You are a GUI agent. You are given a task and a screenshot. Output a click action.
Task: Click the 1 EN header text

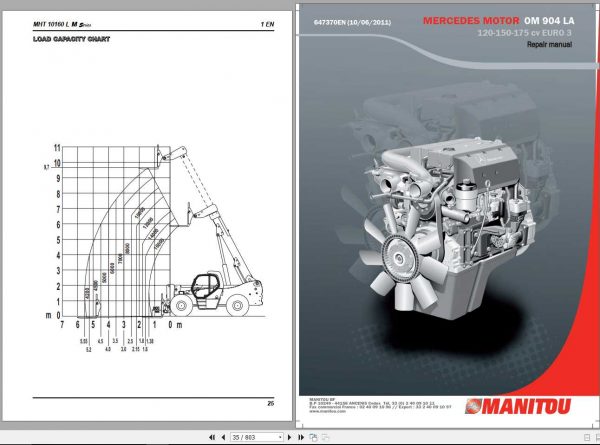(x=267, y=24)
